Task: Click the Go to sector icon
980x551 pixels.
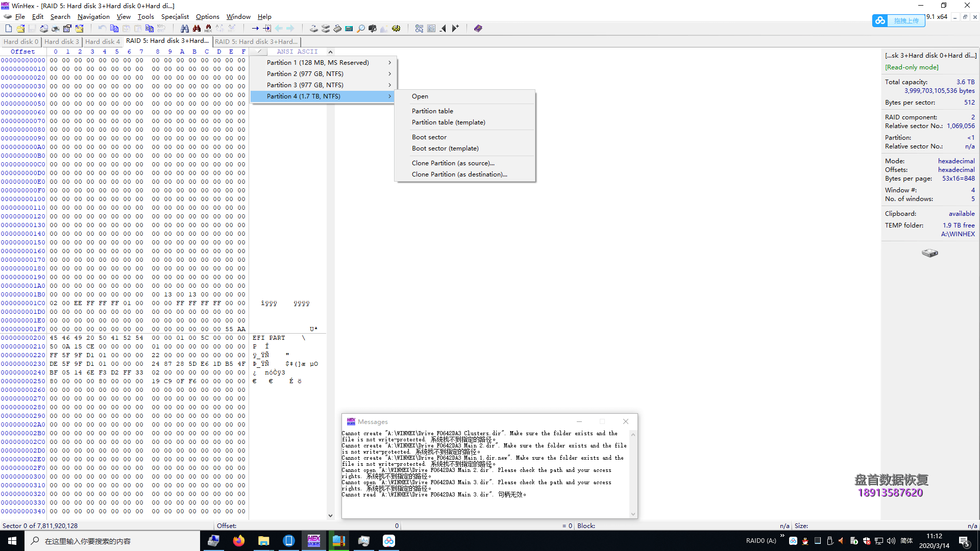Action: [x=267, y=29]
